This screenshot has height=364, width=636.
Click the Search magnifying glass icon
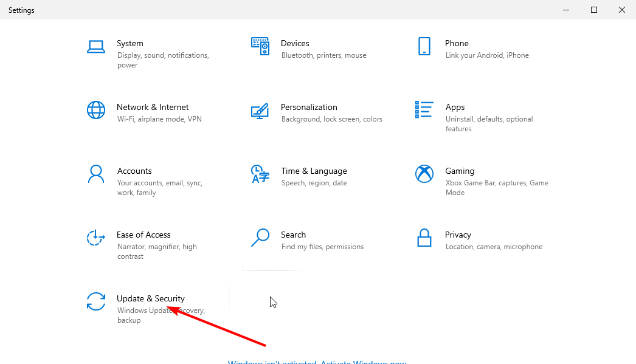pyautogui.click(x=260, y=238)
